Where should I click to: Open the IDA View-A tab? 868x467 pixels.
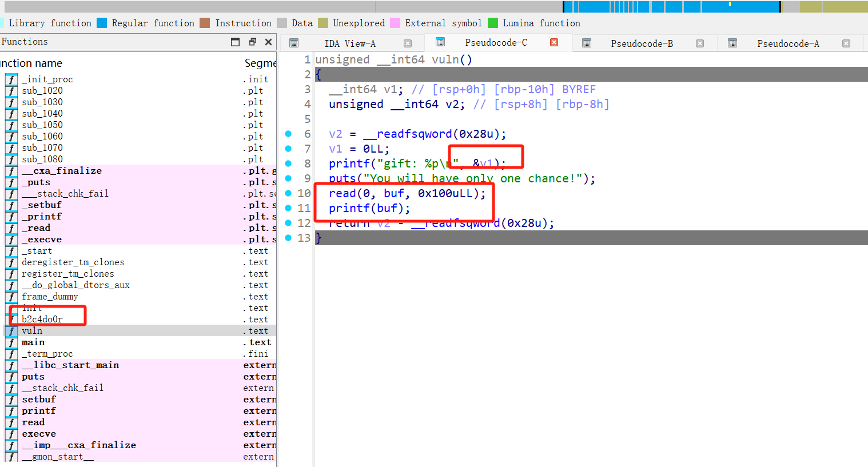(349, 43)
